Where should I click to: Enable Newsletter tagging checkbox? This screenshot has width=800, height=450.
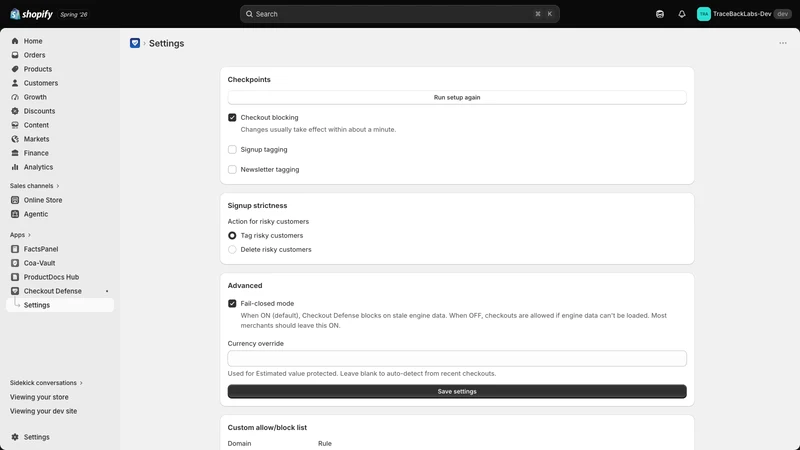[x=232, y=169]
